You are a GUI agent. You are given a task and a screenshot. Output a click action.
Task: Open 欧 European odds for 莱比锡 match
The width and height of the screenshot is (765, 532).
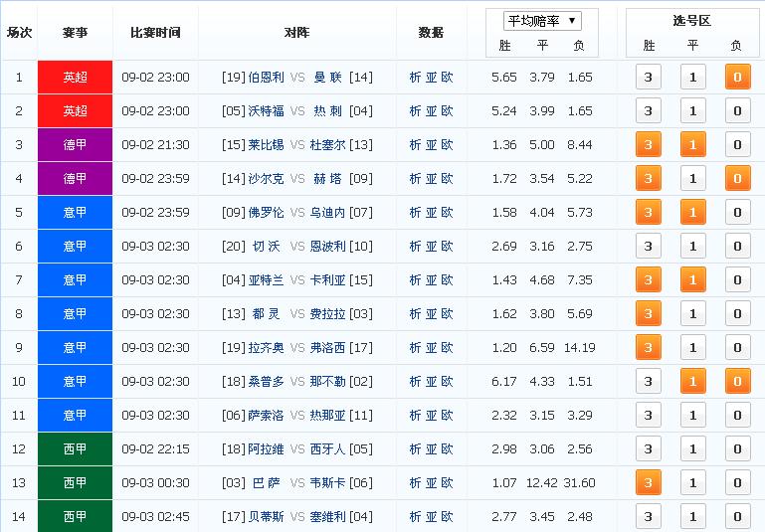(447, 145)
